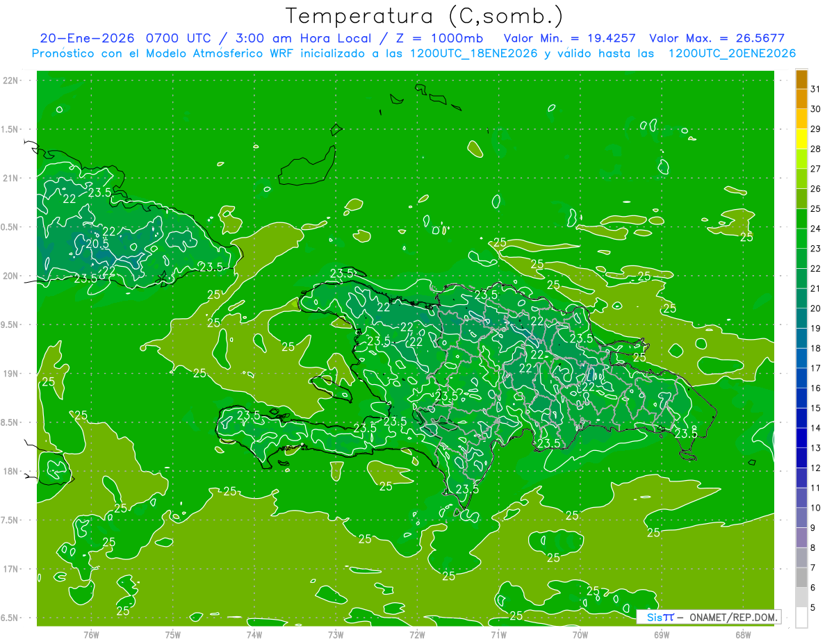Click the "74W" longitude label

pos(254,635)
